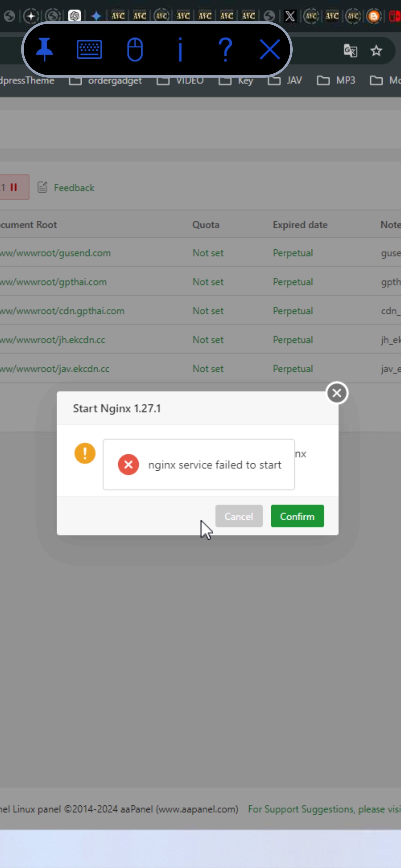
Task: Bookmark this page with the star icon
Action: pyautogui.click(x=376, y=51)
